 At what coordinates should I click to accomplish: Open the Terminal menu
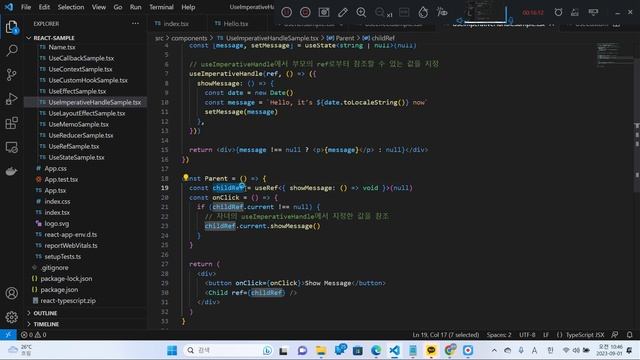[x=161, y=7]
